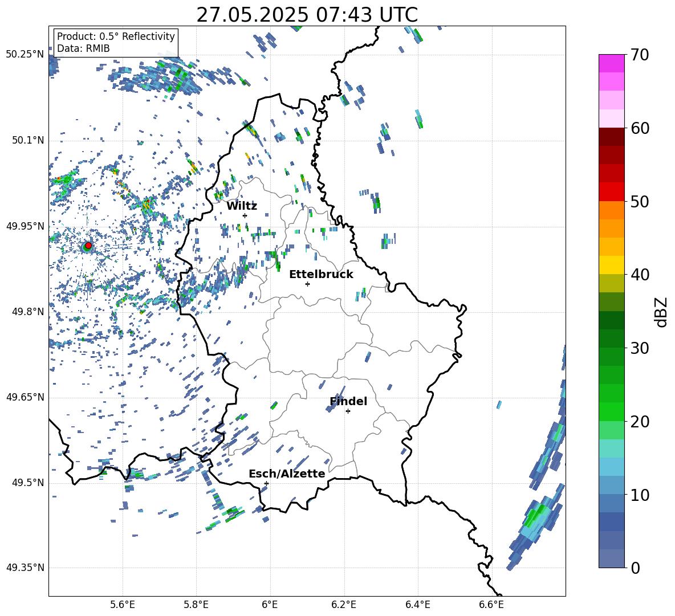Click the Wiltz city label
This screenshot has width=675, height=616.
(x=242, y=206)
